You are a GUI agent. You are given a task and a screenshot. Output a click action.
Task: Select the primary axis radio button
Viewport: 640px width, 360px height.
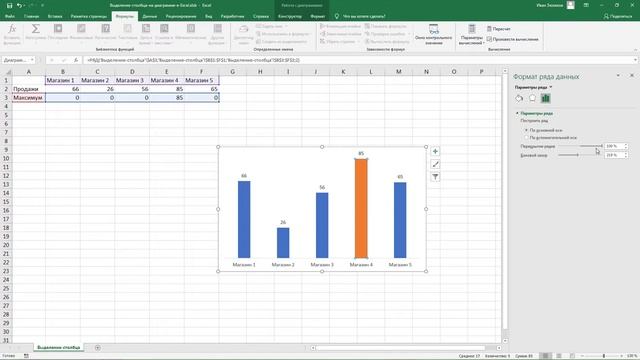point(526,130)
